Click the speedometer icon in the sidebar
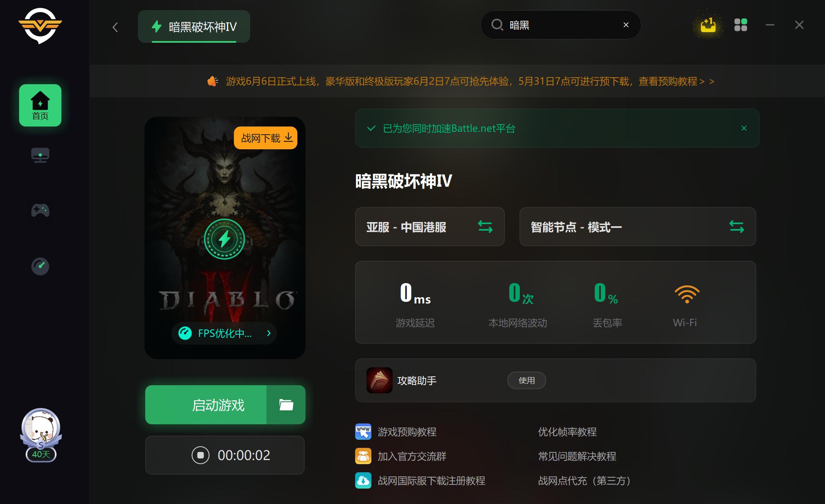 point(40,266)
